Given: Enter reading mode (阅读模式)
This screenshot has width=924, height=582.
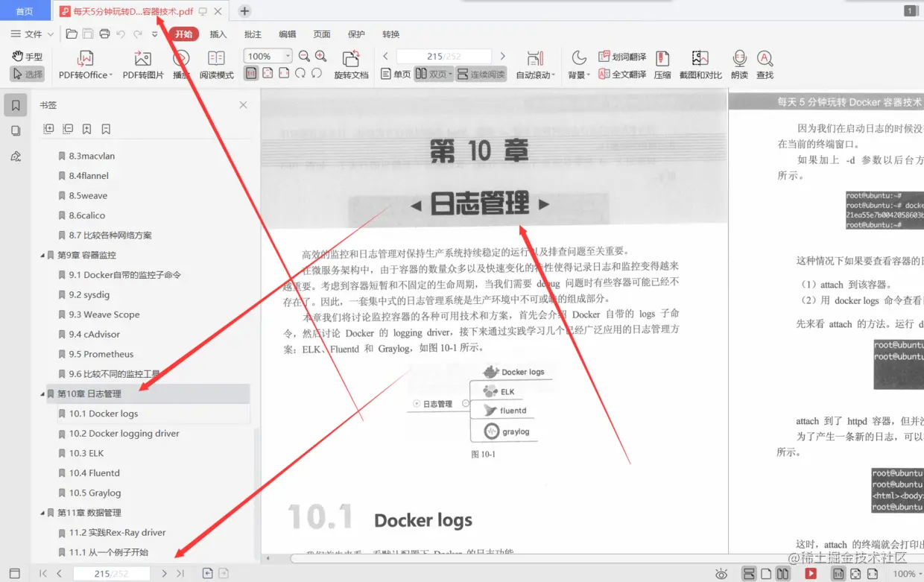Looking at the screenshot, I should point(216,65).
